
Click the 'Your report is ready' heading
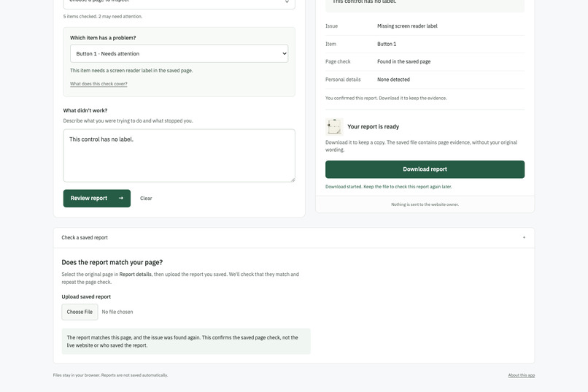373,127
